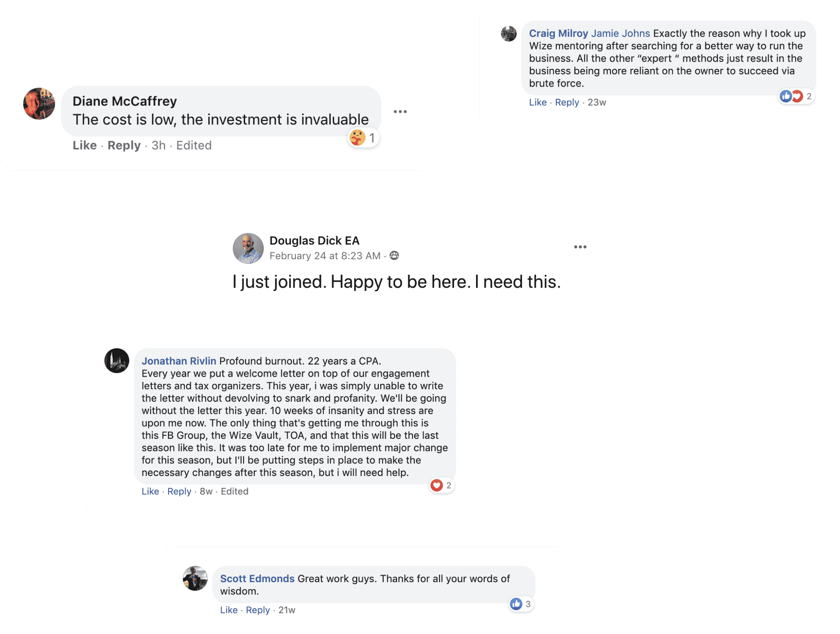Screen dimensions: 840x634
Task: Like Diane McCaffrey's comment
Action: click(x=84, y=145)
